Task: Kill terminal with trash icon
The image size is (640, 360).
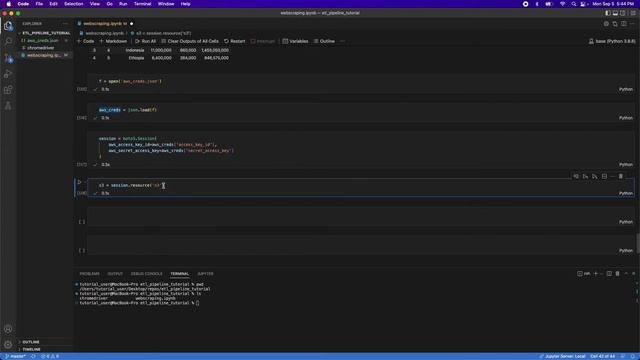Action: pos(618,273)
